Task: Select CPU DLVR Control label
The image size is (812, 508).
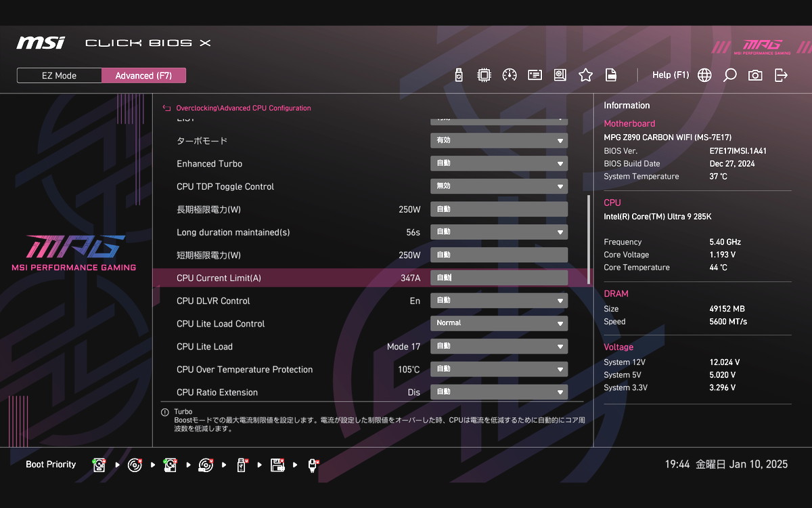Action: coord(213,301)
